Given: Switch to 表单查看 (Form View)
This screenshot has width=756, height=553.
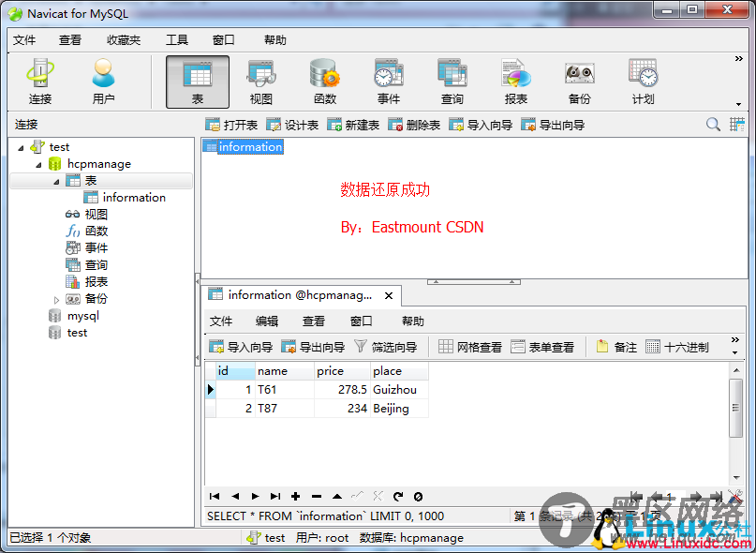Looking at the screenshot, I should point(542,347).
